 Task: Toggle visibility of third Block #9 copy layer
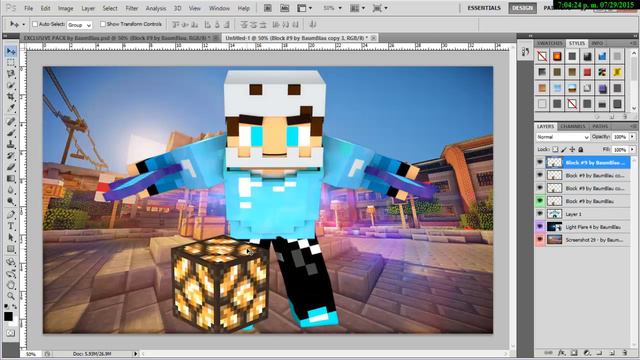click(540, 188)
